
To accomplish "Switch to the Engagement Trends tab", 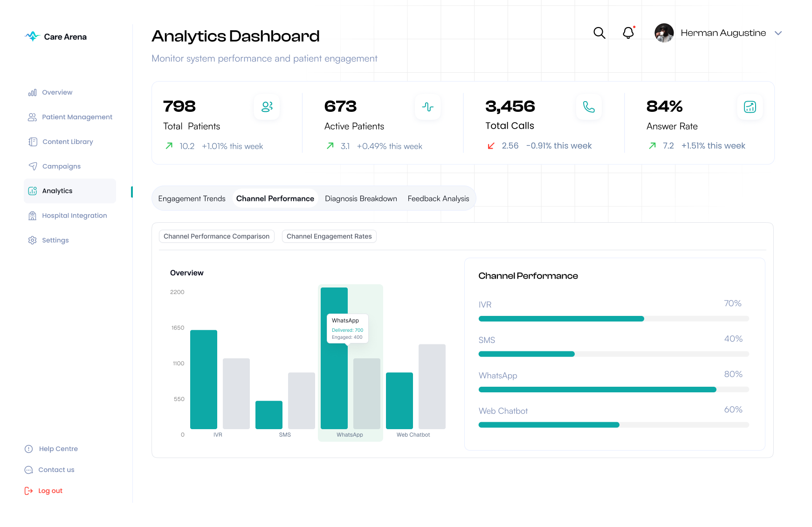I will tap(192, 198).
